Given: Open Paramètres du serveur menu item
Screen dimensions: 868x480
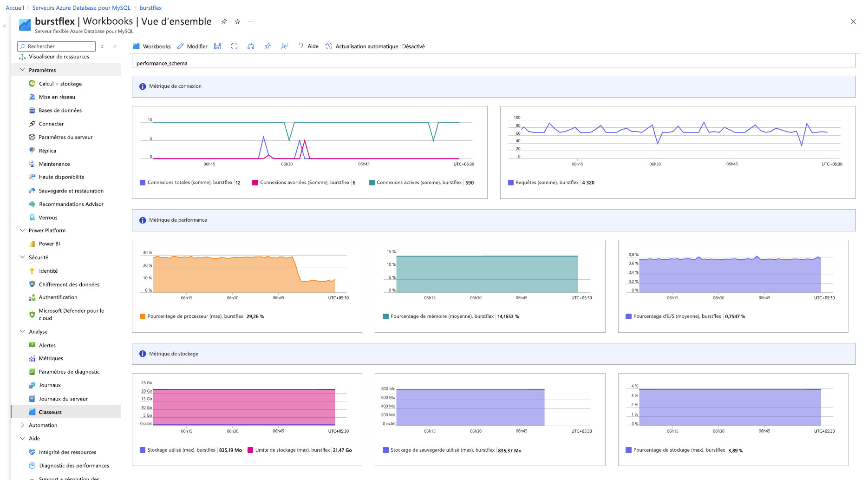Looking at the screenshot, I should [x=65, y=138].
